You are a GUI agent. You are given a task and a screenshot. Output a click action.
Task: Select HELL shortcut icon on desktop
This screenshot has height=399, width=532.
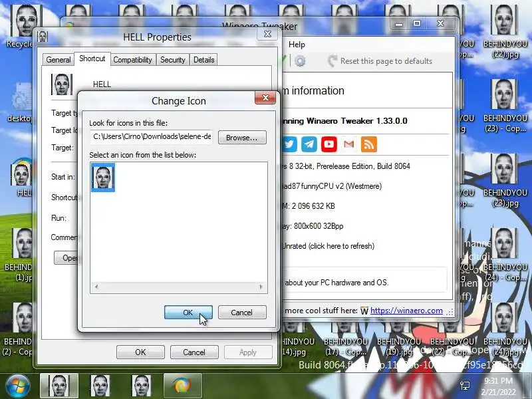coord(21,176)
